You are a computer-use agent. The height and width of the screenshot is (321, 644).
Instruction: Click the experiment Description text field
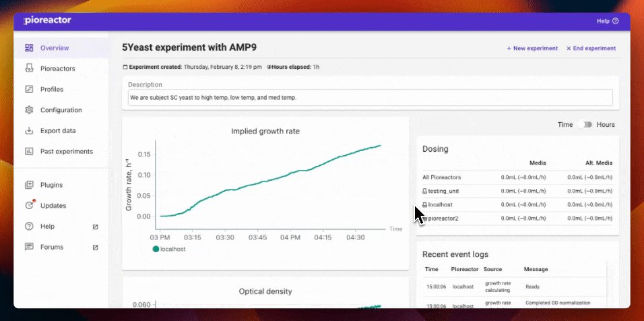tap(370, 98)
